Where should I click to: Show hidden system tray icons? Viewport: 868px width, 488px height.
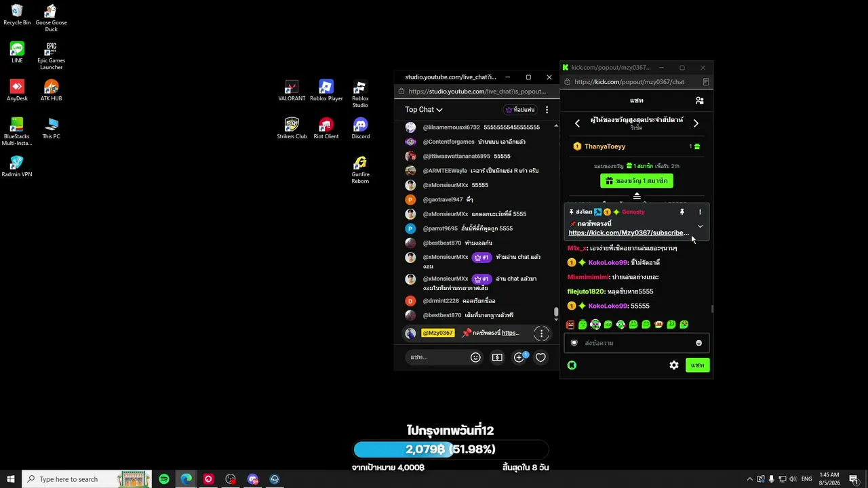pos(749,479)
